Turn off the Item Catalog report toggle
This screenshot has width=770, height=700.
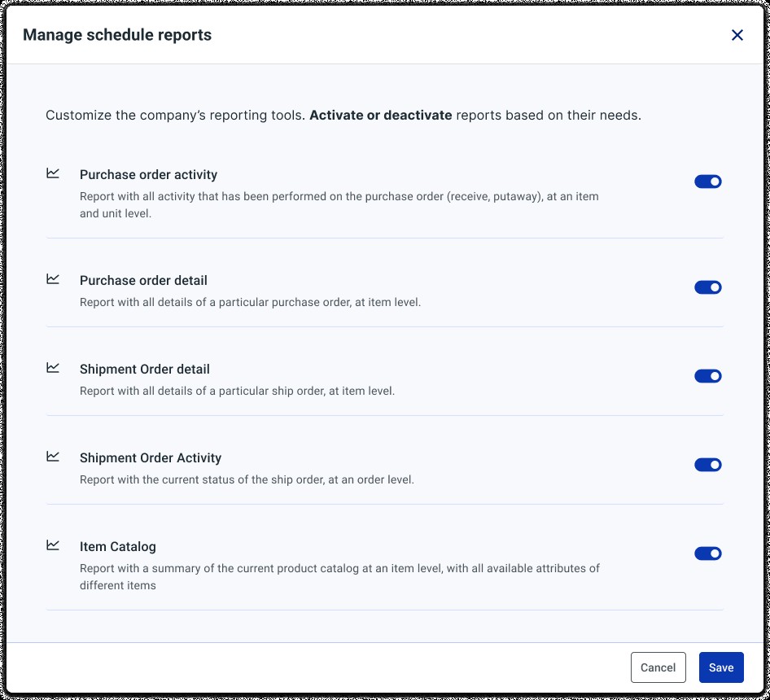coord(707,553)
